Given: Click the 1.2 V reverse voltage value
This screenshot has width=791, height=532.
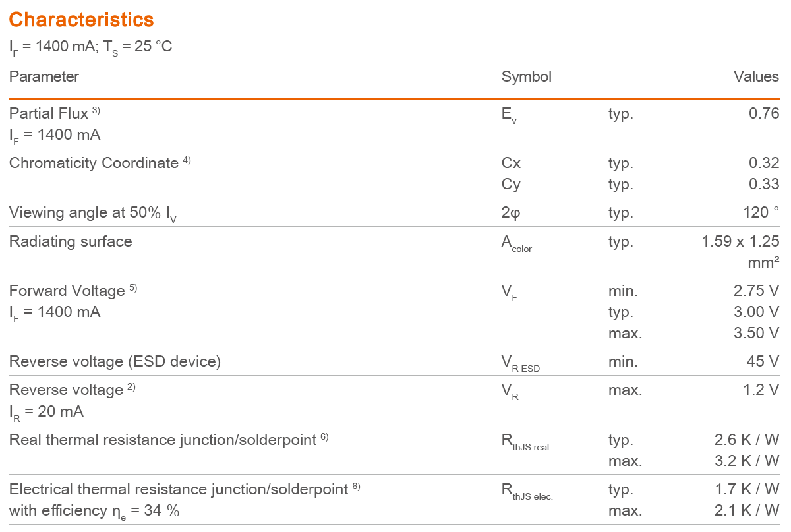Looking at the screenshot, I should point(760,390).
